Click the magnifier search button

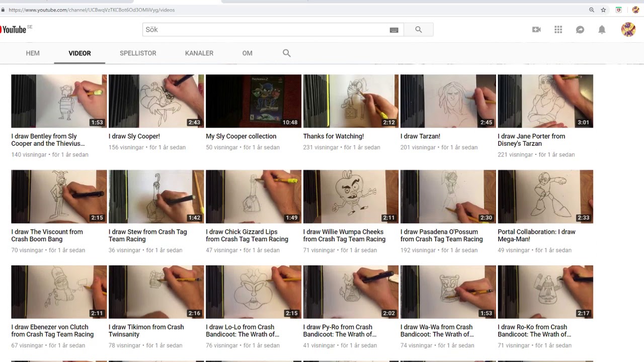click(x=418, y=30)
